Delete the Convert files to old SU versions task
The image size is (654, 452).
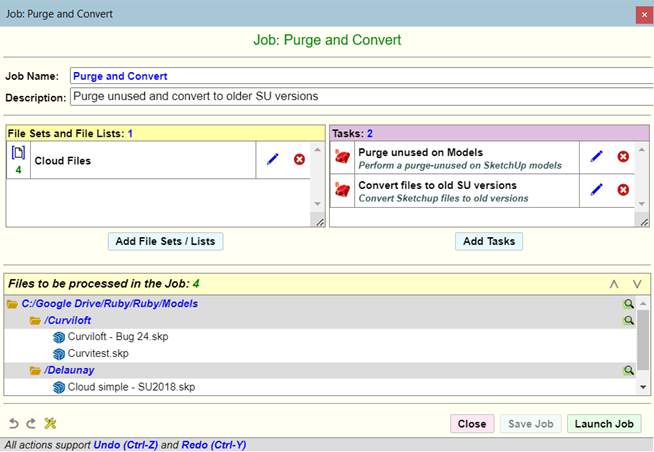pyautogui.click(x=623, y=190)
